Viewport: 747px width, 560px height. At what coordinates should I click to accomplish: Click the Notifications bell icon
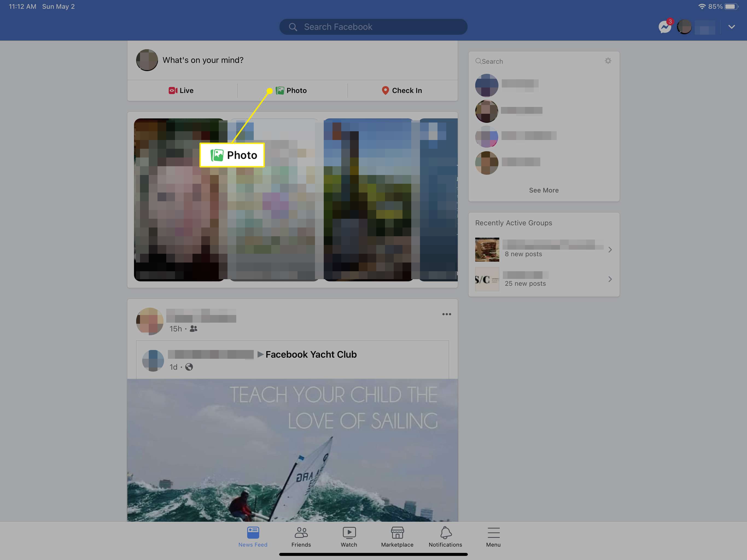[x=445, y=535]
